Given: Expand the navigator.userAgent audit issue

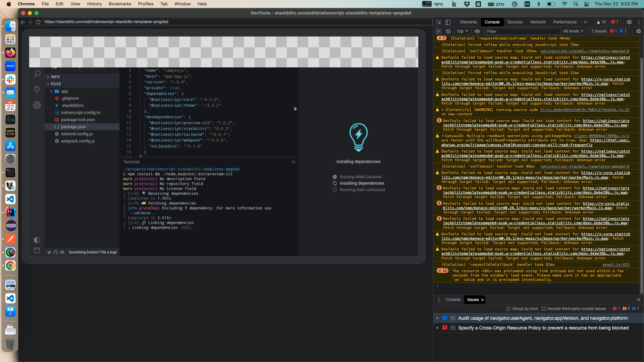Looking at the screenshot, I should (437, 318).
